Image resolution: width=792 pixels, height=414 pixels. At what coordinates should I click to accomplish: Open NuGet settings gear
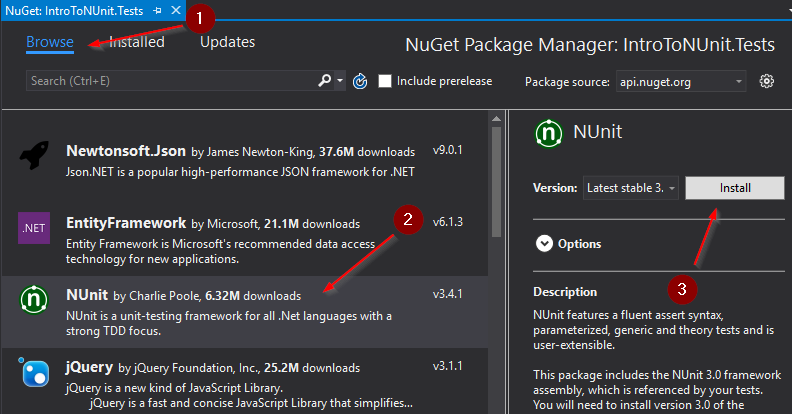(766, 81)
